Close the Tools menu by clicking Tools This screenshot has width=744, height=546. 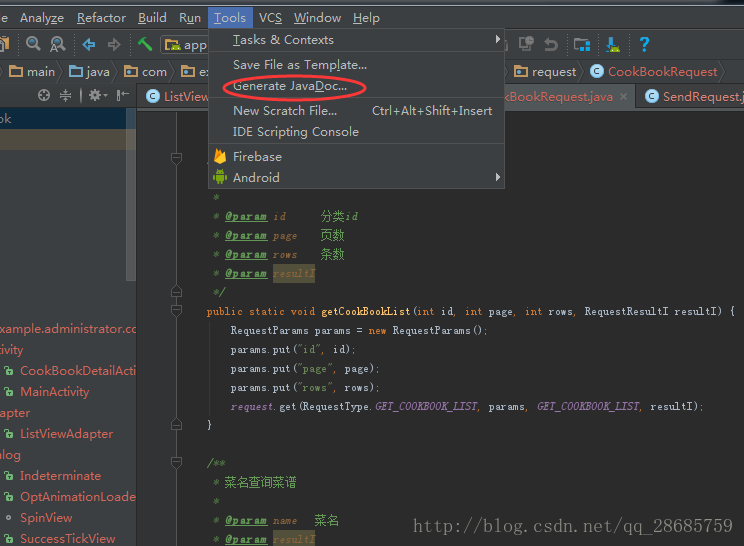pos(230,18)
